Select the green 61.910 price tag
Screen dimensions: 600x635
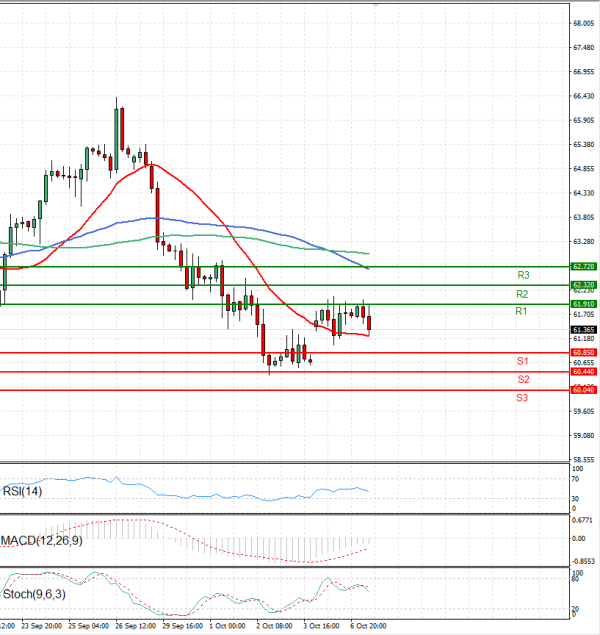pos(584,303)
